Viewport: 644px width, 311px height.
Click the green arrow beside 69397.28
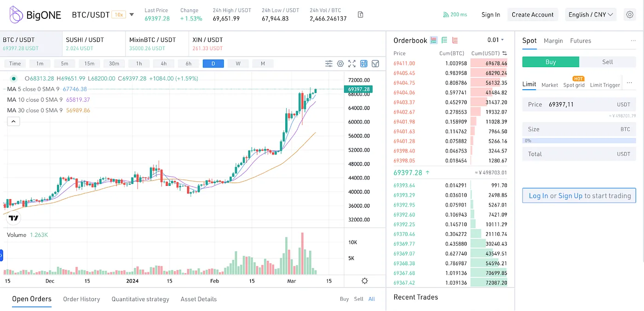[428, 173]
